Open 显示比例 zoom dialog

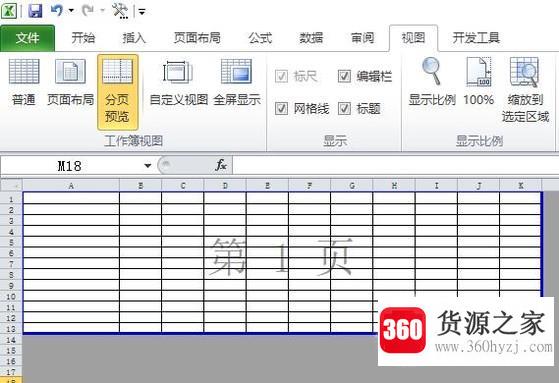(x=432, y=82)
